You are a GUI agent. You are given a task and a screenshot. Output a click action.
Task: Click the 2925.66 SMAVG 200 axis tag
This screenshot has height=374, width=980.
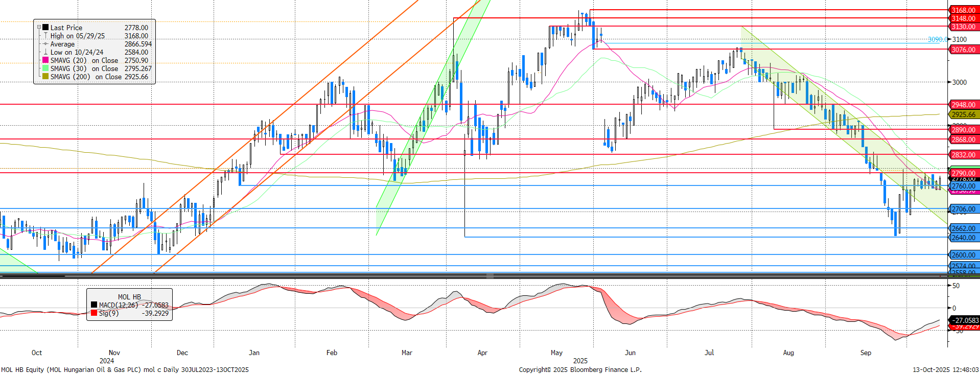[963, 114]
